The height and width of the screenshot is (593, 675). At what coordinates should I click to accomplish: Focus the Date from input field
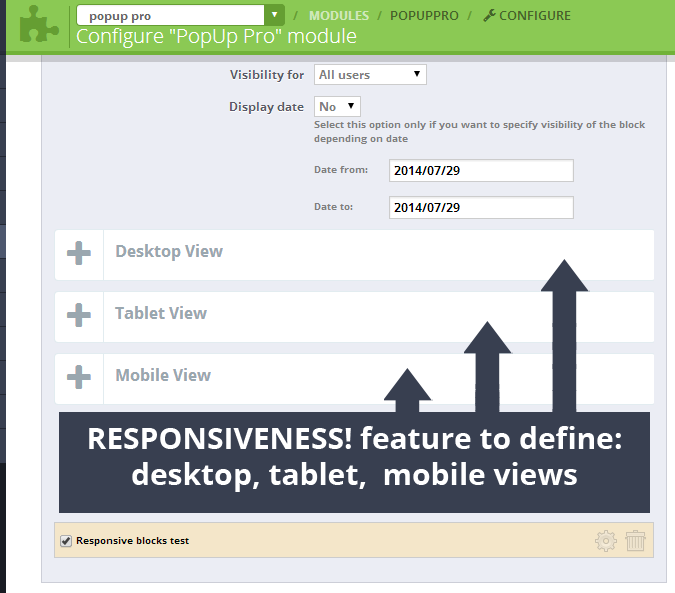click(x=480, y=171)
